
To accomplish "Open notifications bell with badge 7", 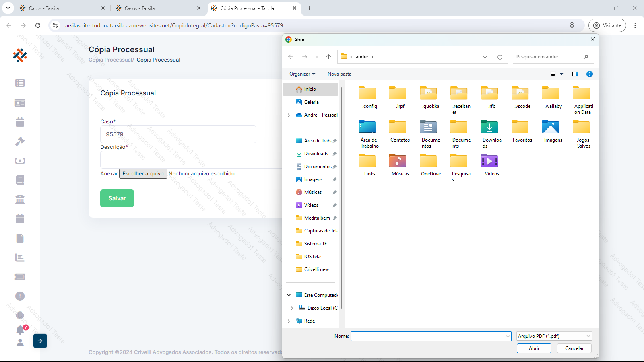I will click(x=20, y=330).
